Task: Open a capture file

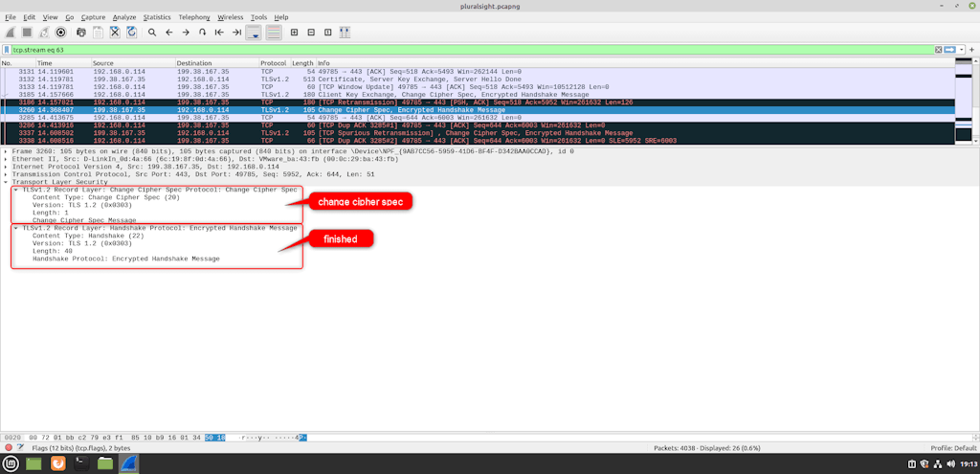Action: point(81,32)
